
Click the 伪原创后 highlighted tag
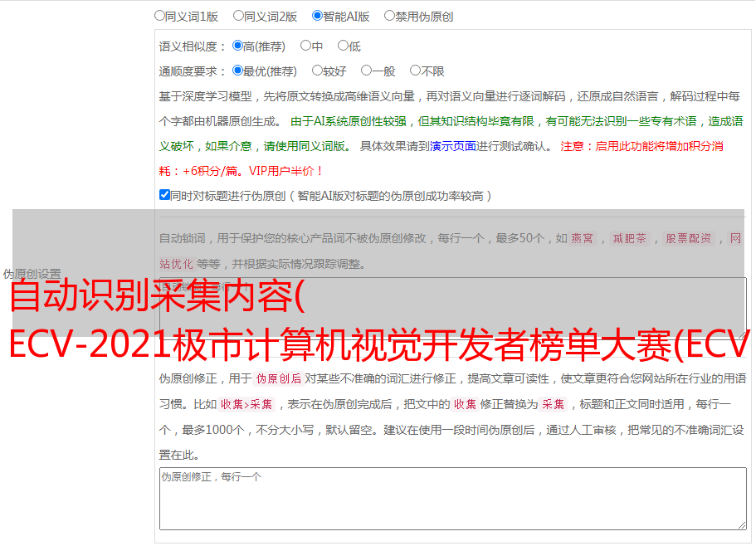click(279, 378)
